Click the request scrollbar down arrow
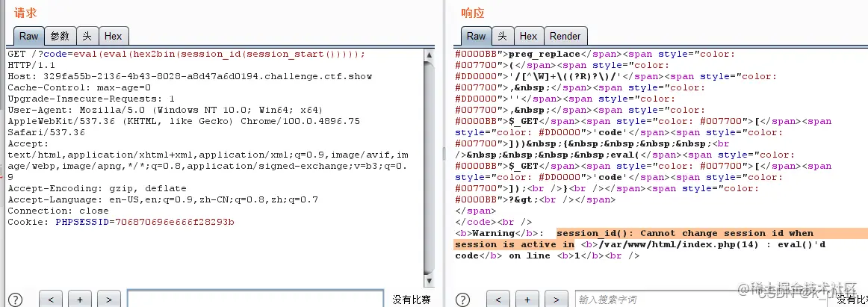Image resolution: width=868 pixels, height=307 pixels. point(429,282)
